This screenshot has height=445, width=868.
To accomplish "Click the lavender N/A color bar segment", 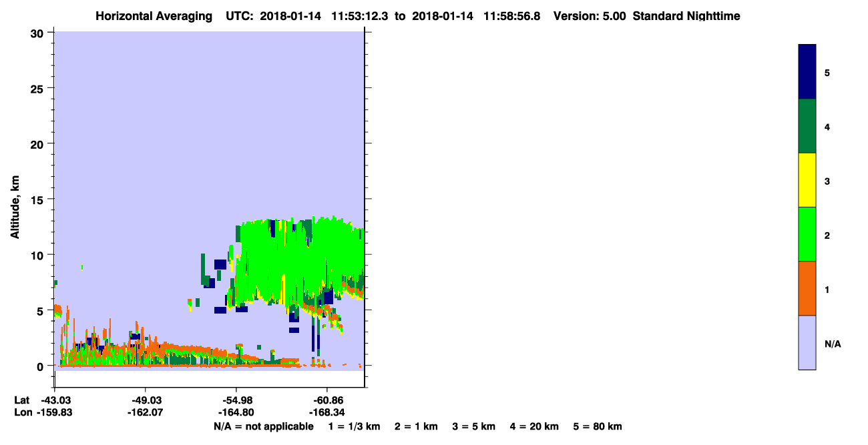I will click(807, 342).
